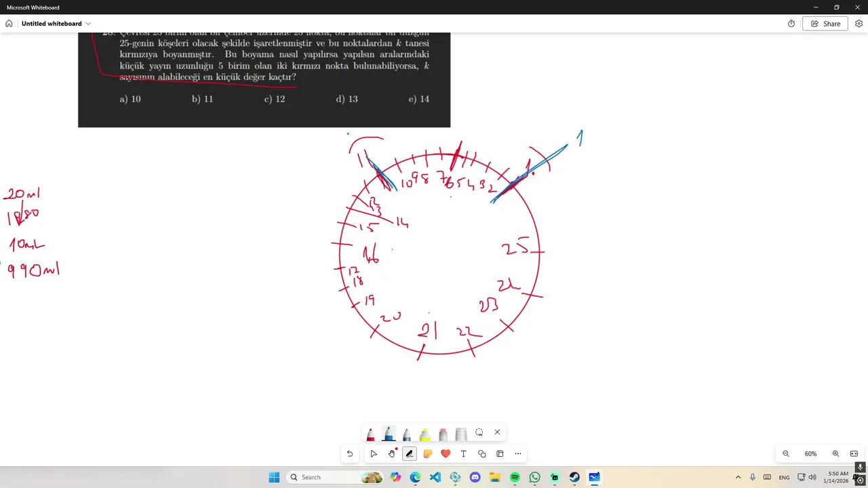Screen dimensions: 868x488
Task: Open Spotify from the taskbar
Action: [515, 477]
